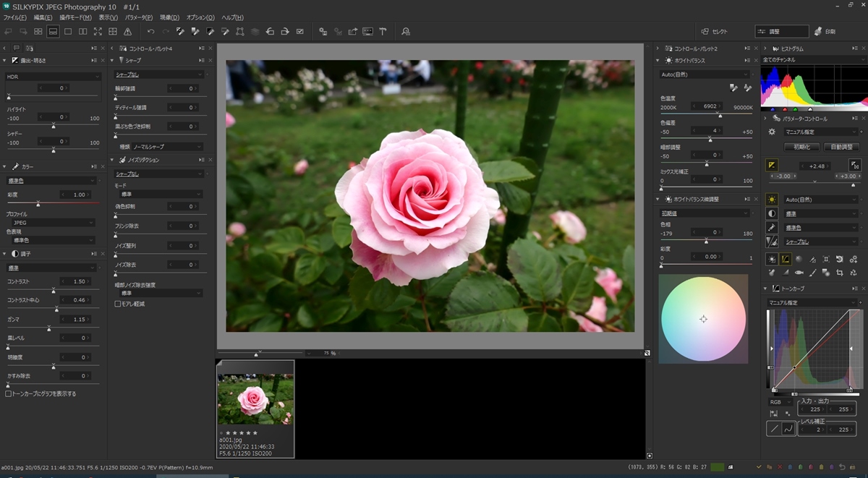The image size is (868, 478).
Task: Open tone curve sub-control icon
Action: pos(786,259)
